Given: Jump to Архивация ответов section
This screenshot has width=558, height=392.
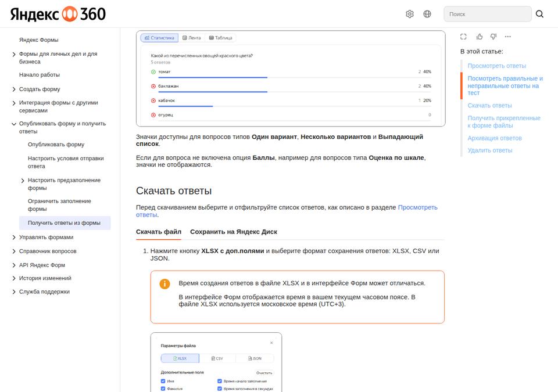Looking at the screenshot, I should [x=495, y=138].
